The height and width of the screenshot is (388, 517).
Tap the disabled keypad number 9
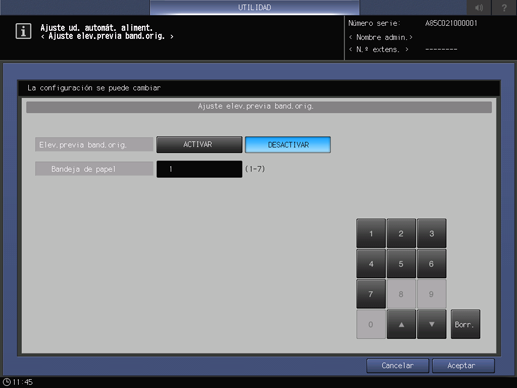coord(431,294)
